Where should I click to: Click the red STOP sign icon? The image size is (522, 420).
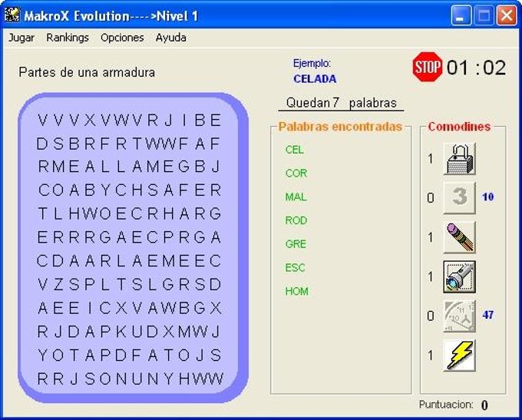[x=428, y=67]
